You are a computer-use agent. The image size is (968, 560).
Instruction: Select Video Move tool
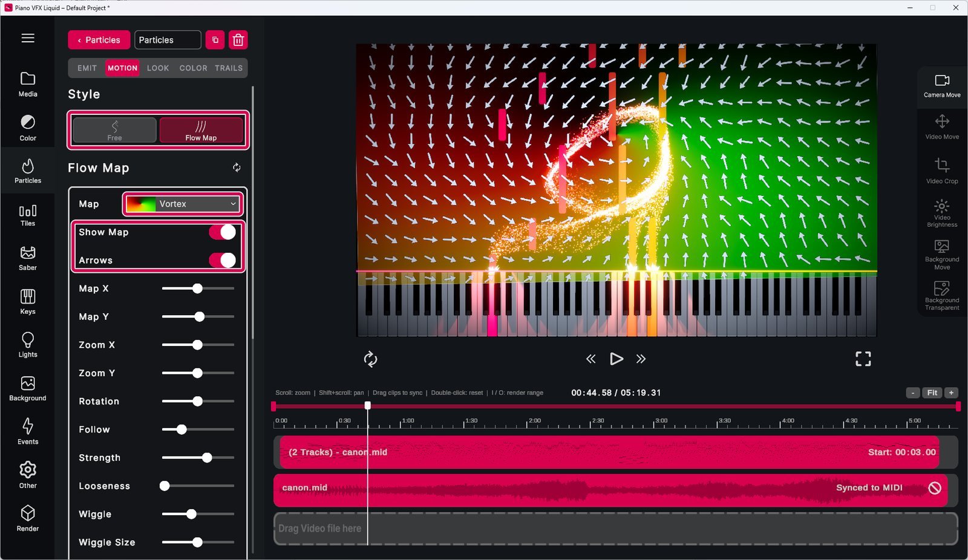[x=942, y=128]
